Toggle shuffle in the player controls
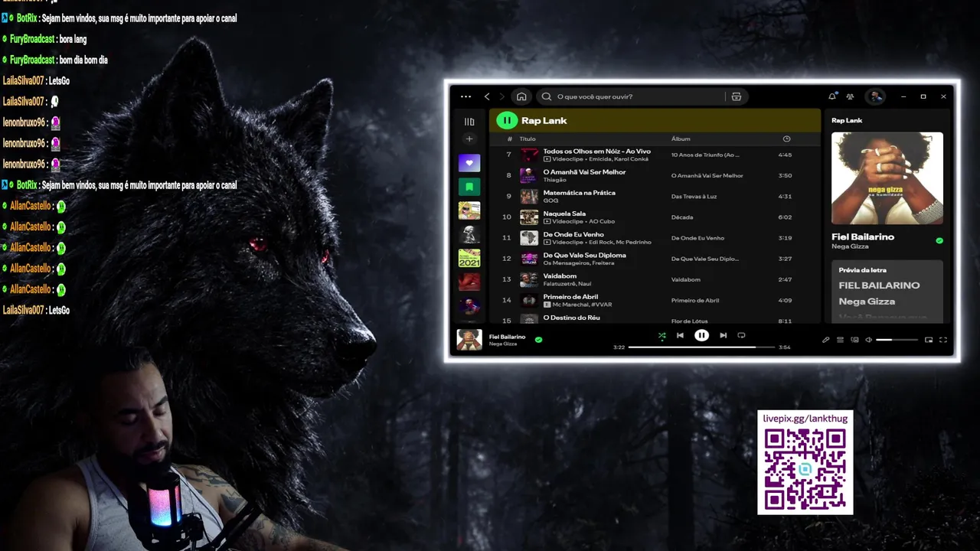Viewport: 980px width, 551px height. [x=661, y=335]
